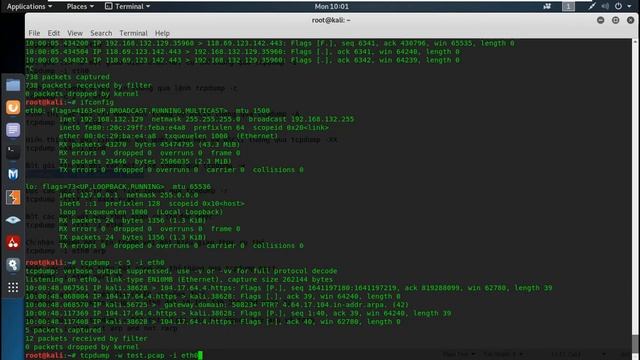This screenshot has width=640, height=360.
Task: Click the '12 packets received by filter' line
Action: point(86,338)
